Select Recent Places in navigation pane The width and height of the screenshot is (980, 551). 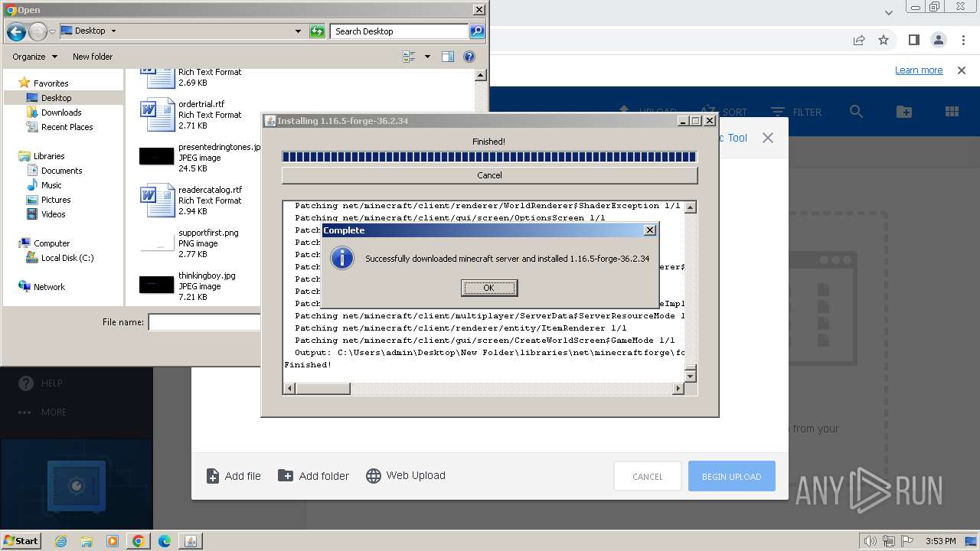pos(59,127)
